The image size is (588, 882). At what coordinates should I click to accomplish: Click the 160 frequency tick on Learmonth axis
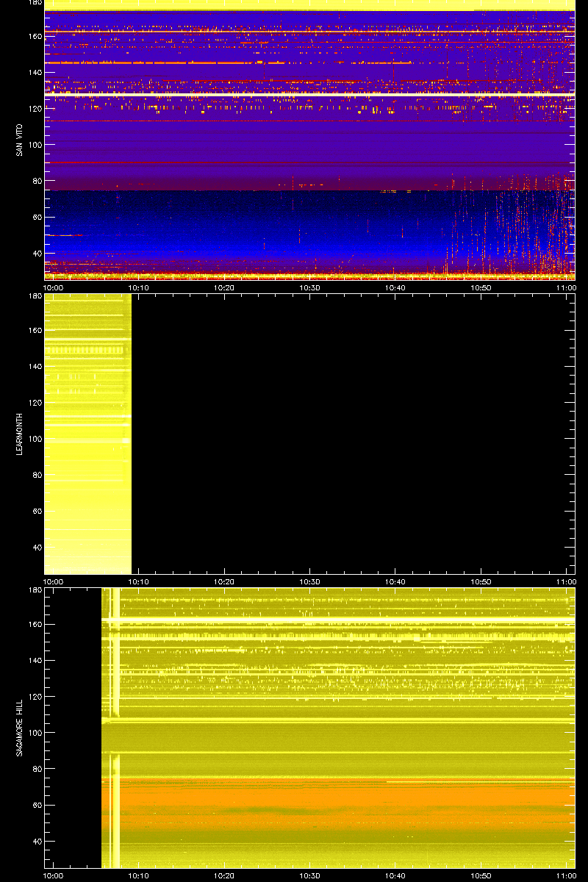point(34,330)
